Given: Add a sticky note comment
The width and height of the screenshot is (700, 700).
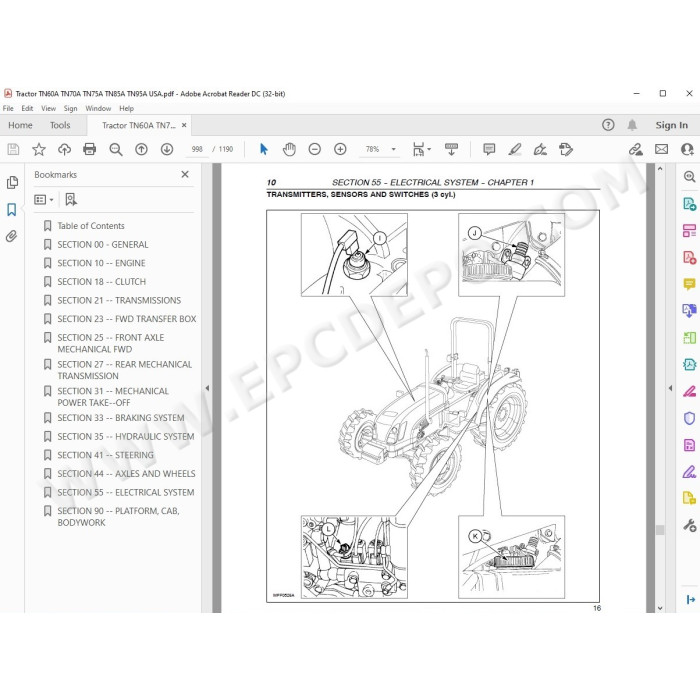Looking at the screenshot, I should click(x=489, y=149).
